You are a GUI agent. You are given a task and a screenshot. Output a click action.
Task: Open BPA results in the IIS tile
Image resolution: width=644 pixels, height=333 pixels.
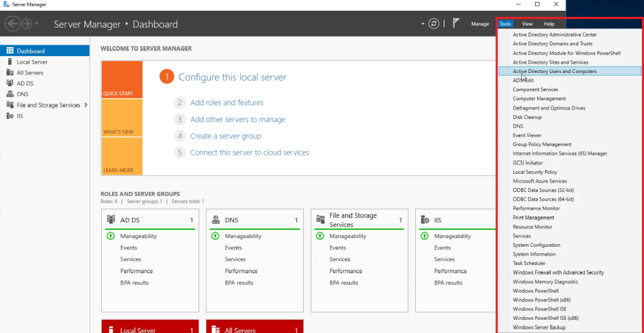[448, 283]
